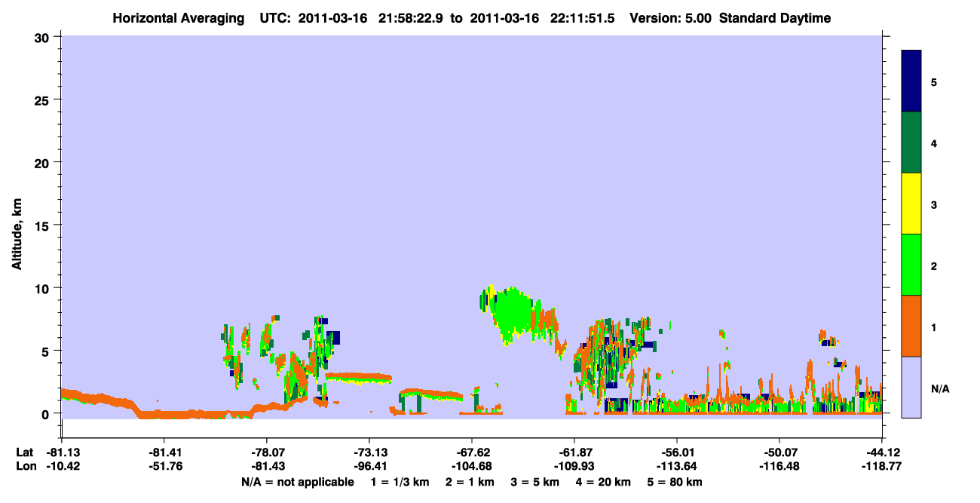This screenshot has width=980, height=503.
Task: Click legend text '5 = 80 km'
Action: point(675,482)
